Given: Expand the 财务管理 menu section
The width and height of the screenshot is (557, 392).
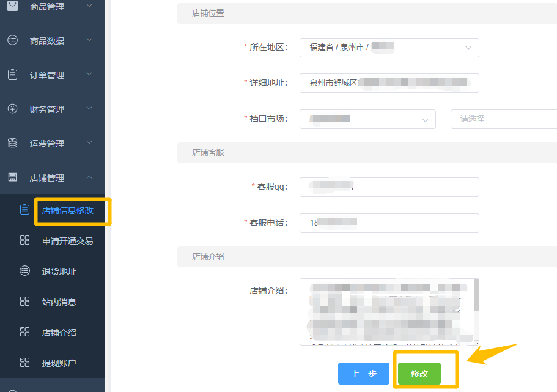Looking at the screenshot, I should tap(89, 109).
